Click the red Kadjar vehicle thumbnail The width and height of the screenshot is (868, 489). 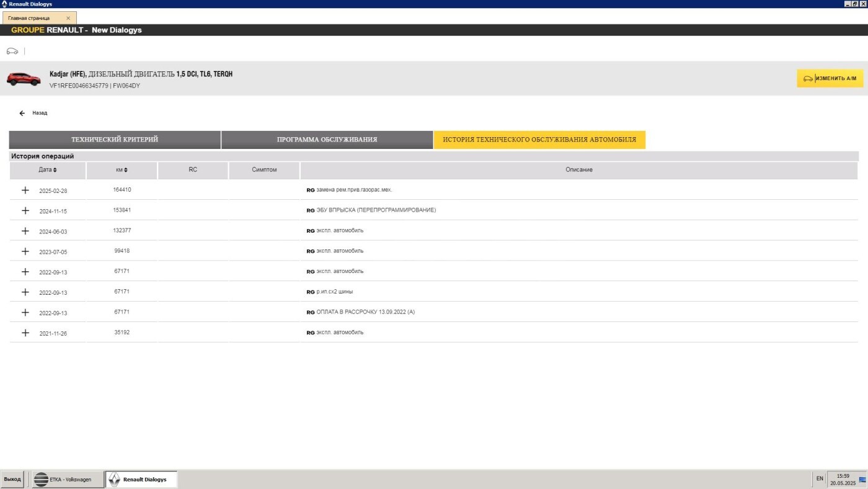coord(24,79)
